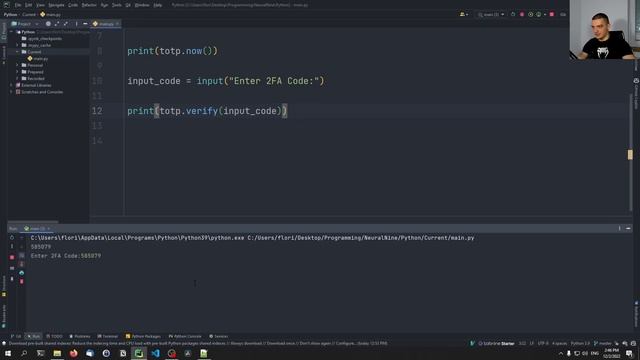Open the Problems tool window tab
This screenshot has height=360, width=640.
coord(80,336)
